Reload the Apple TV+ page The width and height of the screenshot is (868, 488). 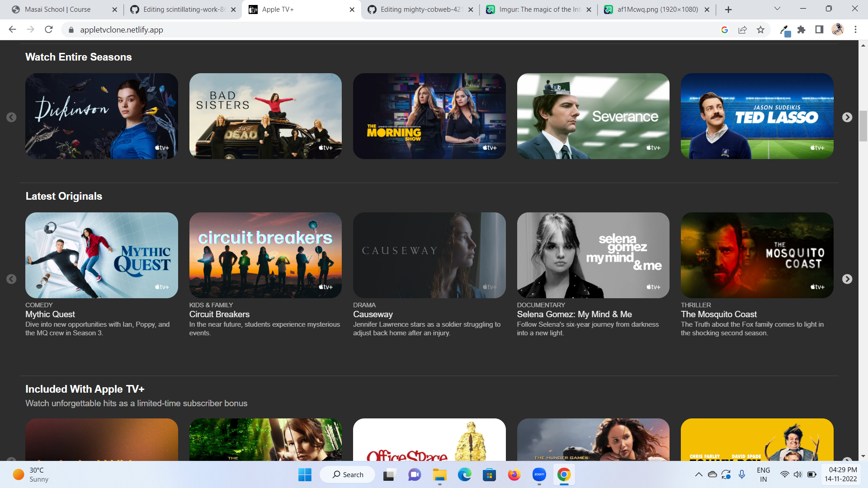49,30
